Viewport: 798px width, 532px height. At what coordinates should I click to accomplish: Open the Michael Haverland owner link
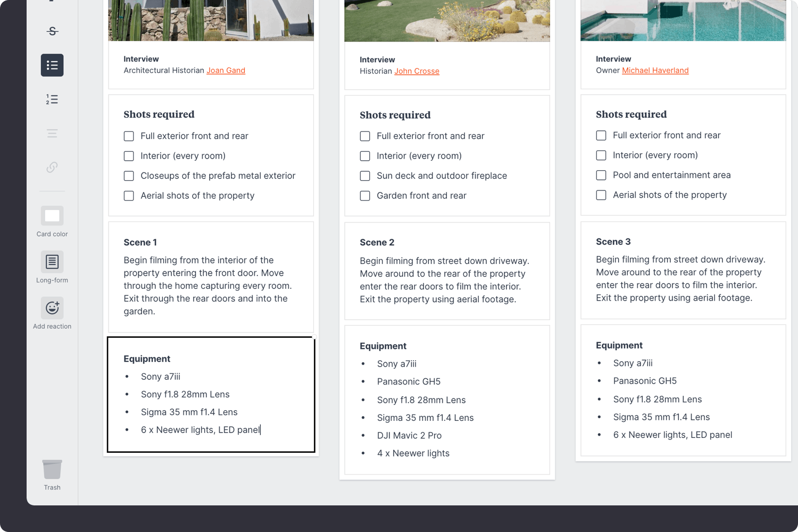pyautogui.click(x=655, y=70)
